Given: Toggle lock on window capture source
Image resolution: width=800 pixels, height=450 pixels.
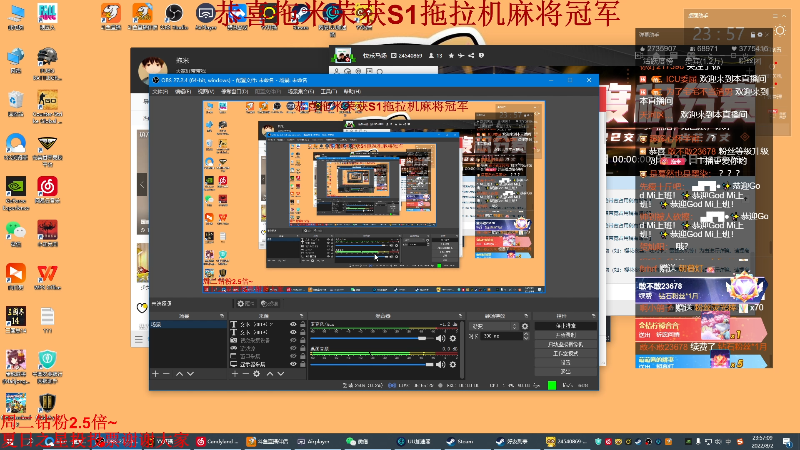Looking at the screenshot, I should [x=303, y=356].
